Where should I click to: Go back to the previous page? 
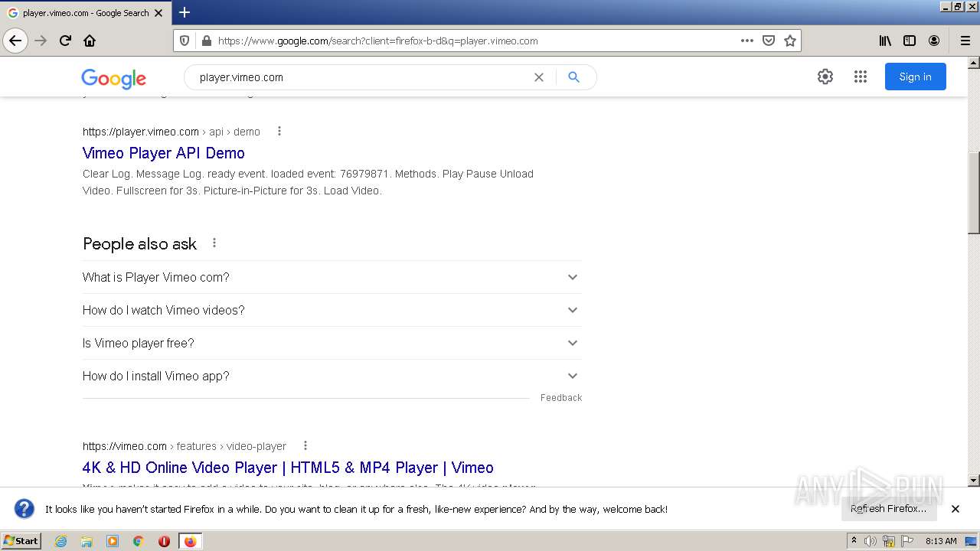(15, 41)
